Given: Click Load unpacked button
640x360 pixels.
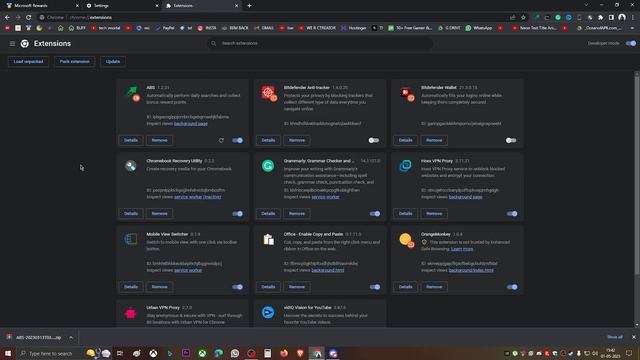Looking at the screenshot, I should click(29, 62).
